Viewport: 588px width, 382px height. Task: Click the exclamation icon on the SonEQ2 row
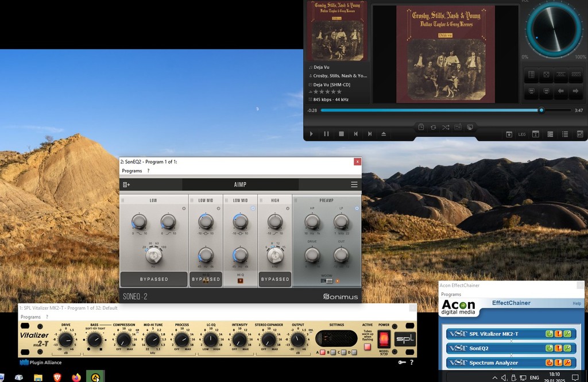click(558, 348)
